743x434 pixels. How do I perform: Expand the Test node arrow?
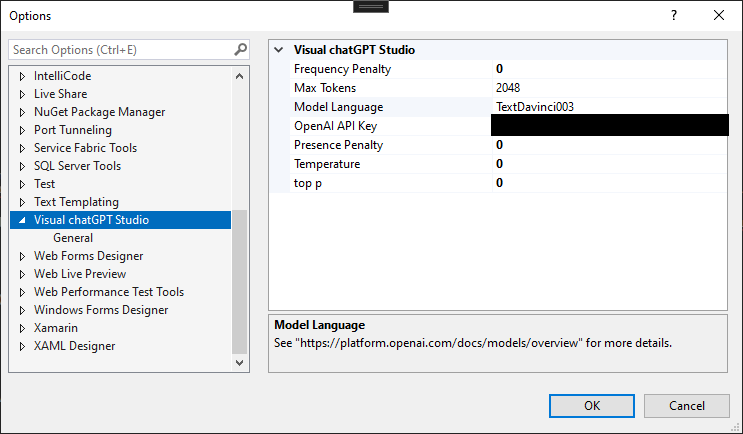[22, 184]
